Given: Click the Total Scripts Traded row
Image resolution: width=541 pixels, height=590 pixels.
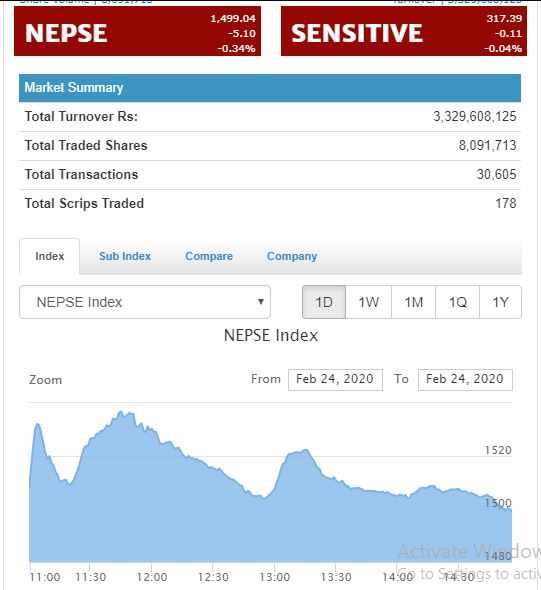Looking at the screenshot, I should [270, 204].
